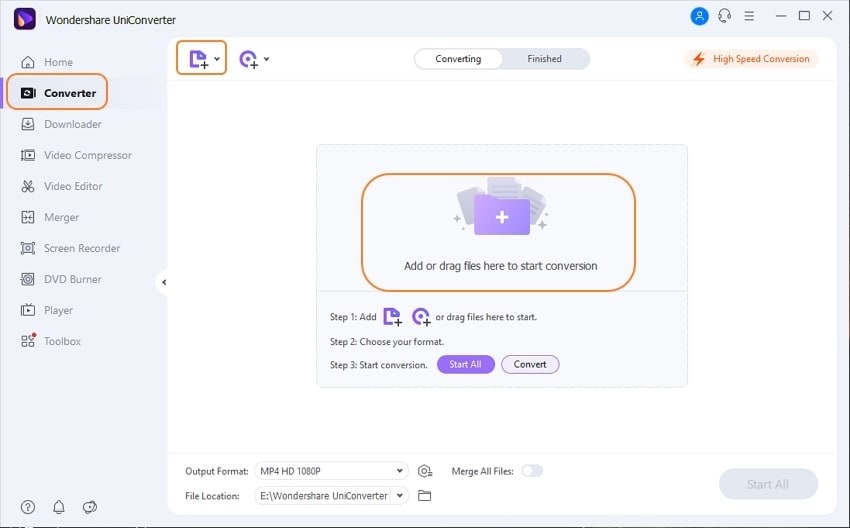Click the Load DVD disc icon in toolbar
The height and width of the screenshot is (528, 850).
click(248, 59)
